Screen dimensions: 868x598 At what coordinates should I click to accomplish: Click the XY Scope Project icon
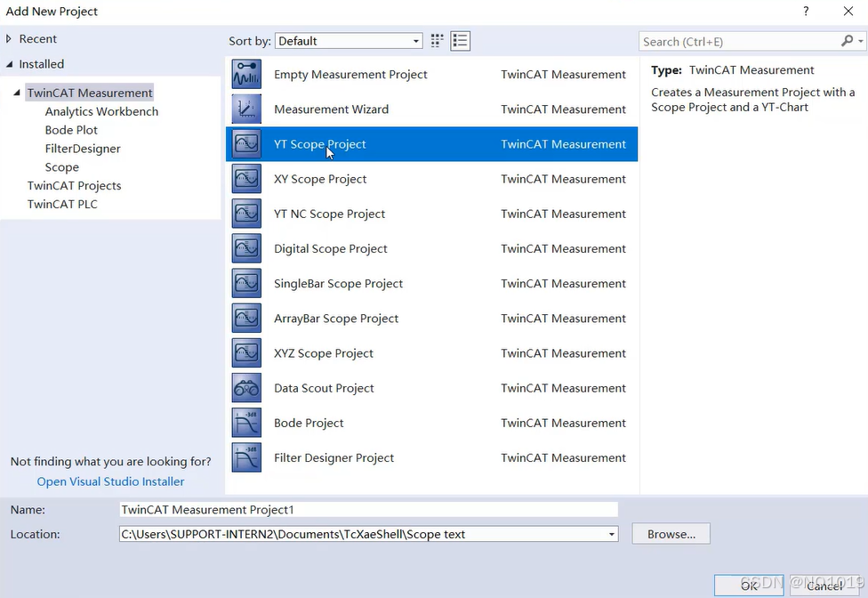tap(246, 179)
